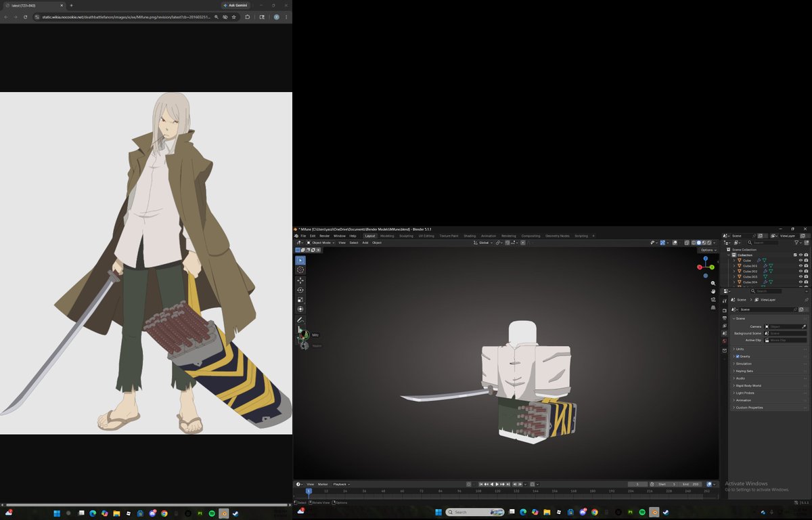Switch perspective/orthographic grid gizmo
812x520 pixels.
tap(713, 307)
